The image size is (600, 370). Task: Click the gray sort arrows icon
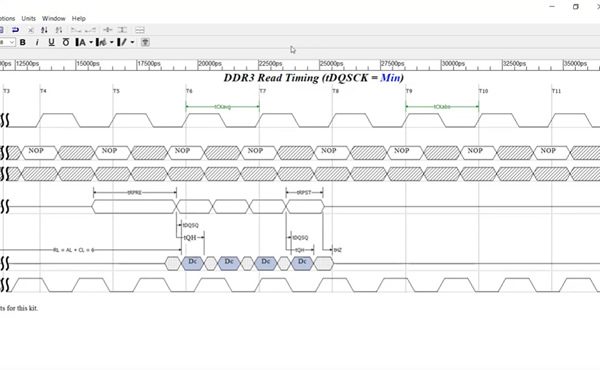59,30
